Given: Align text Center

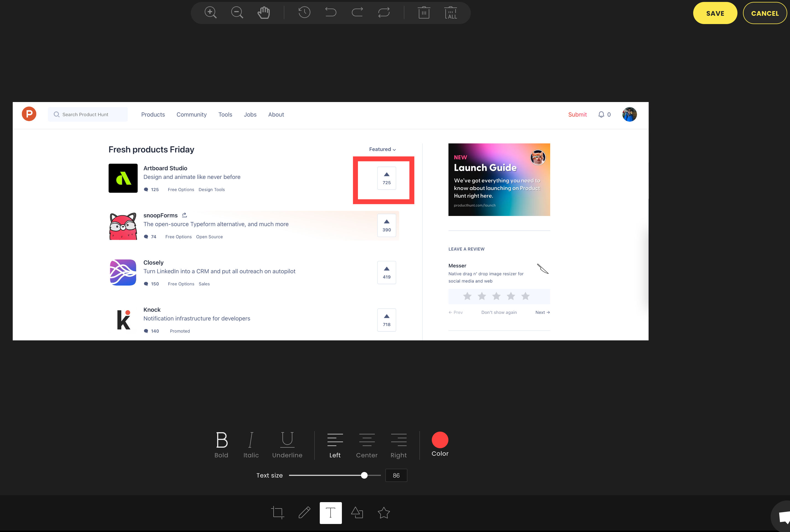Looking at the screenshot, I should point(367,445).
